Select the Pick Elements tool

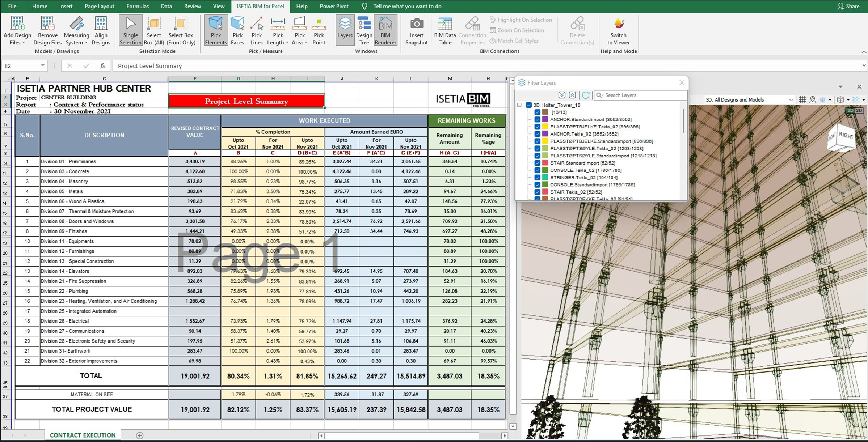pyautogui.click(x=216, y=31)
